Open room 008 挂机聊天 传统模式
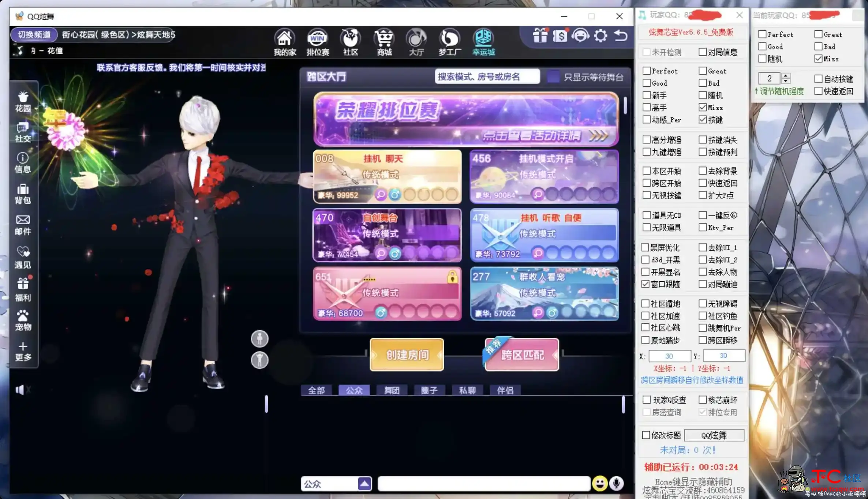This screenshot has width=868, height=499. 386,175
